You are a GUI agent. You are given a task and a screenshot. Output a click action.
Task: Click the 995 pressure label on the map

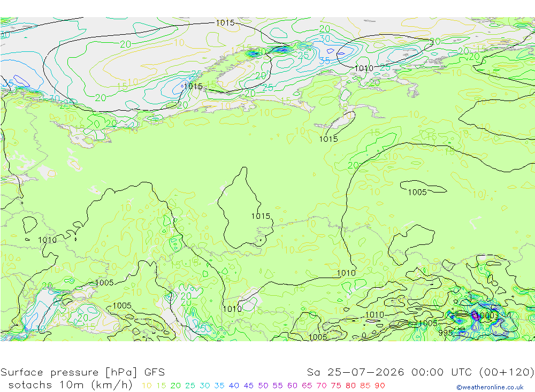tap(445, 333)
